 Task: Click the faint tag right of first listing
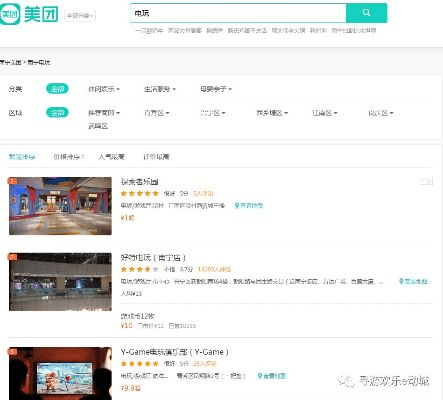point(426,181)
